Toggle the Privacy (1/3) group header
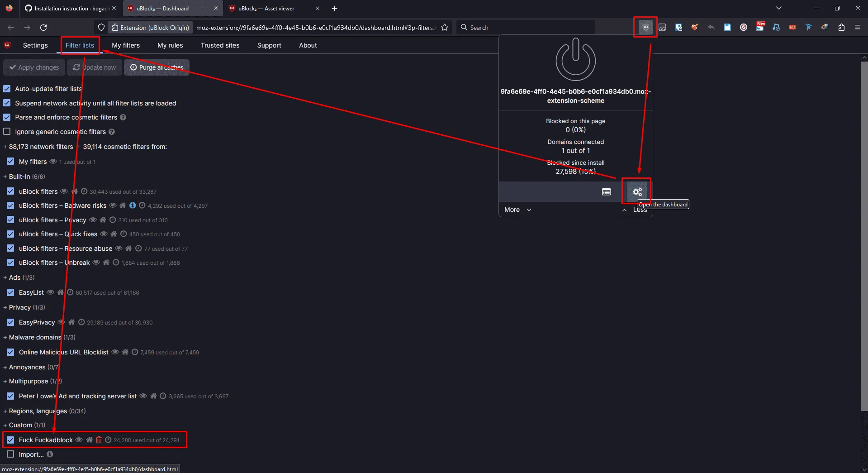 tap(24, 307)
